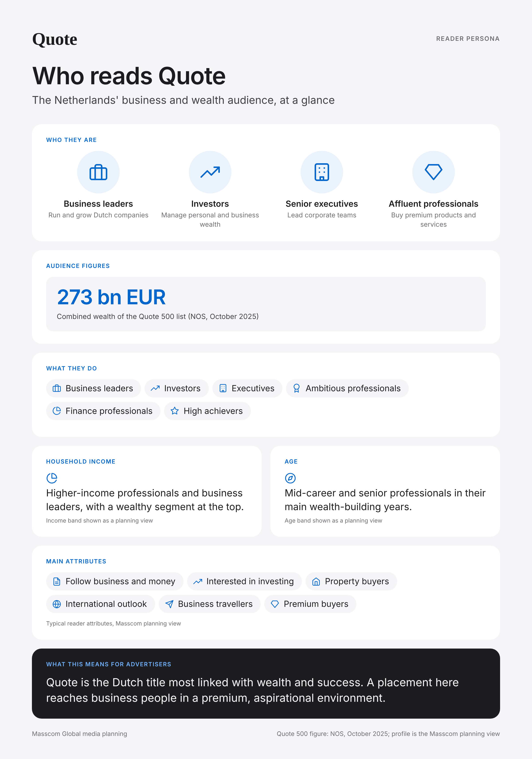Click Lead corporate teams text
The height and width of the screenshot is (759, 532).
point(322,215)
